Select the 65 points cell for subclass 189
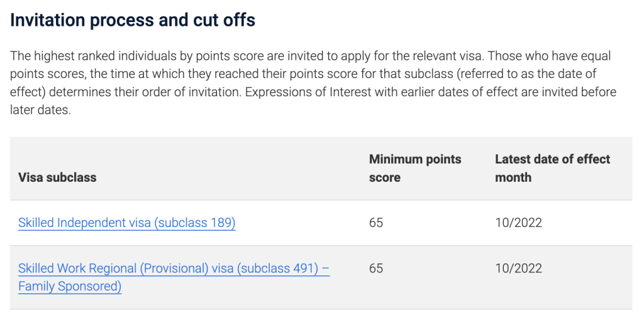 pyautogui.click(x=376, y=223)
